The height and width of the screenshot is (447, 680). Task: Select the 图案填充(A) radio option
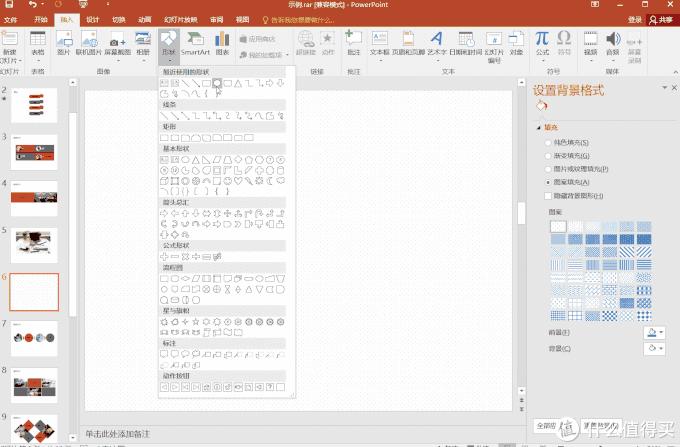click(x=548, y=183)
